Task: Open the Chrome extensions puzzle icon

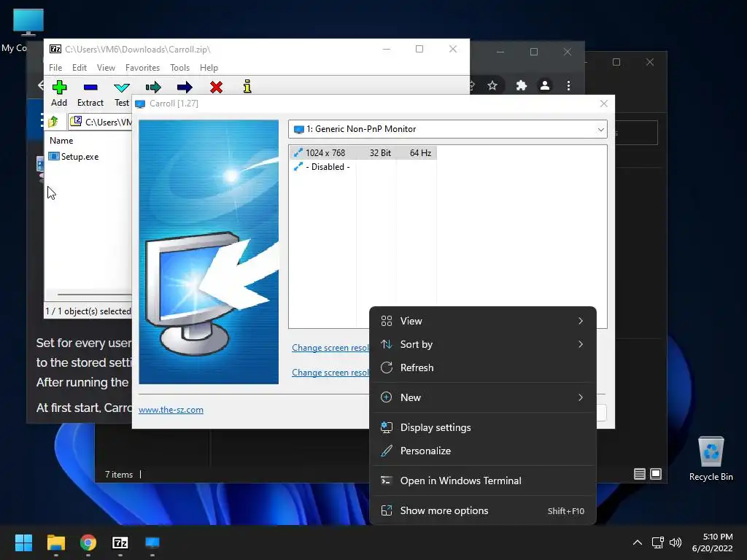Action: (x=521, y=86)
